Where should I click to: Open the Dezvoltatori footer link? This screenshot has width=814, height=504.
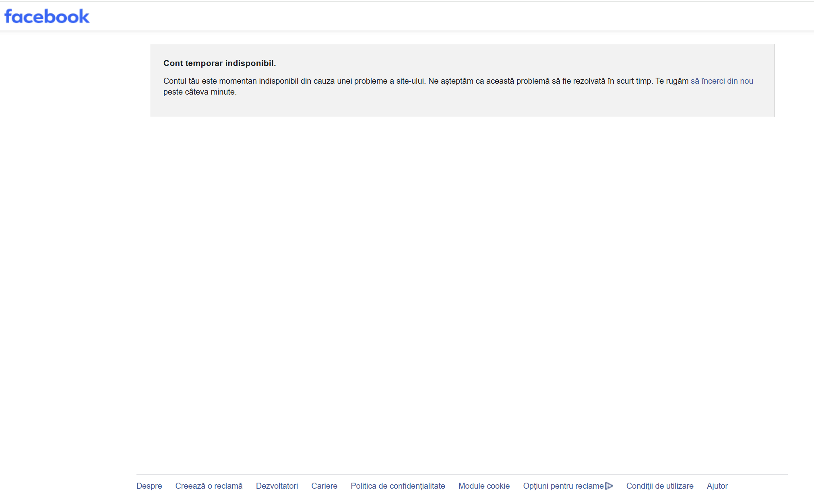pyautogui.click(x=277, y=486)
